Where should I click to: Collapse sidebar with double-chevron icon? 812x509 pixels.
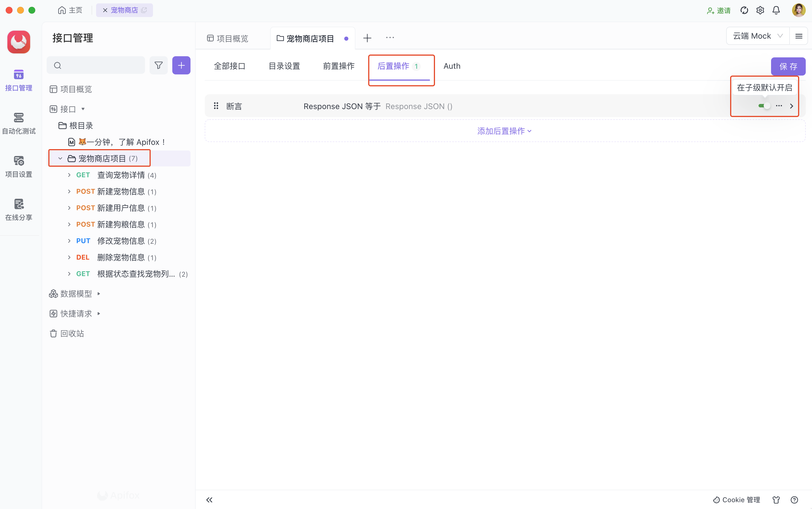tap(209, 500)
